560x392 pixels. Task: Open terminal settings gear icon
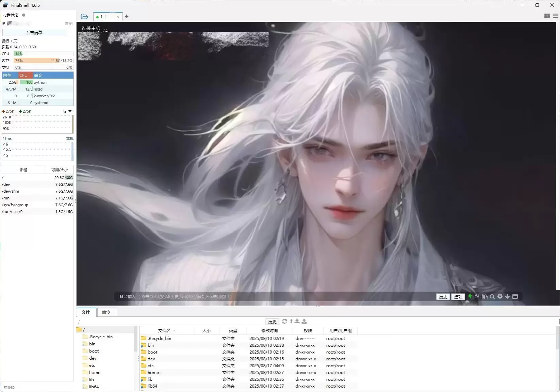pyautogui.click(x=500, y=296)
